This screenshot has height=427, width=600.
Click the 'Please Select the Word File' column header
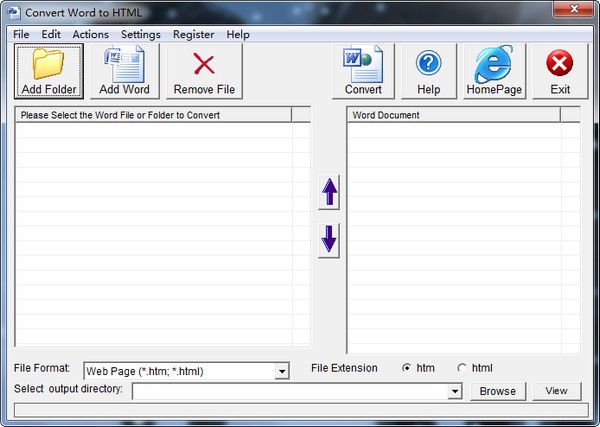(153, 115)
